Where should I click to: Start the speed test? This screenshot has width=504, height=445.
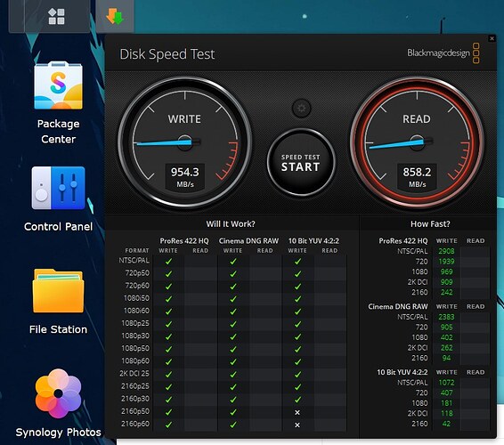301,163
